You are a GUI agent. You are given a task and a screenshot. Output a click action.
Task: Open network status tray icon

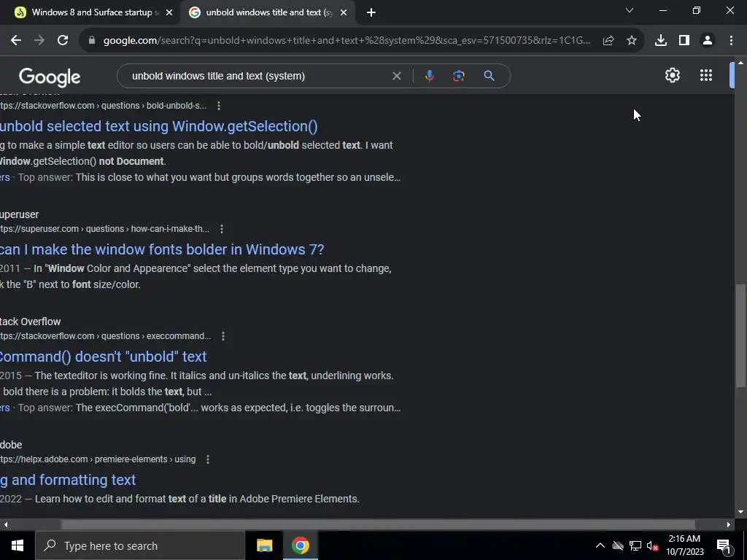click(635, 545)
